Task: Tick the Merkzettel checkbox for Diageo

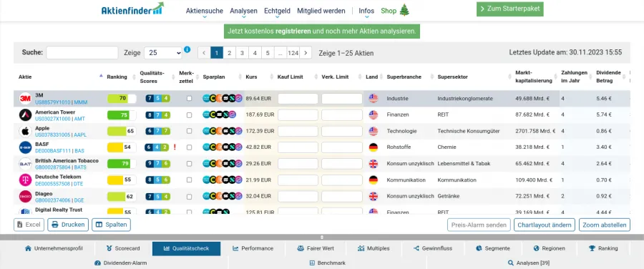Action: 189,196
